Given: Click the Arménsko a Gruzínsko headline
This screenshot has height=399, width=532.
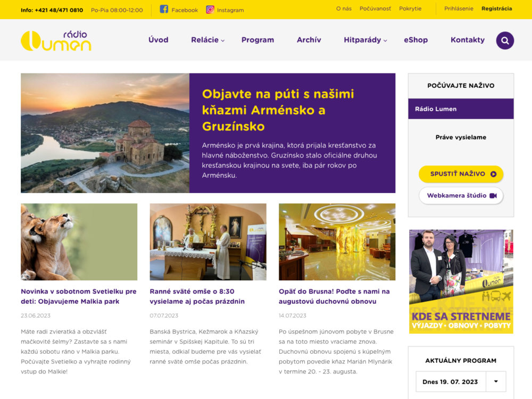Looking at the screenshot, I should (278, 110).
